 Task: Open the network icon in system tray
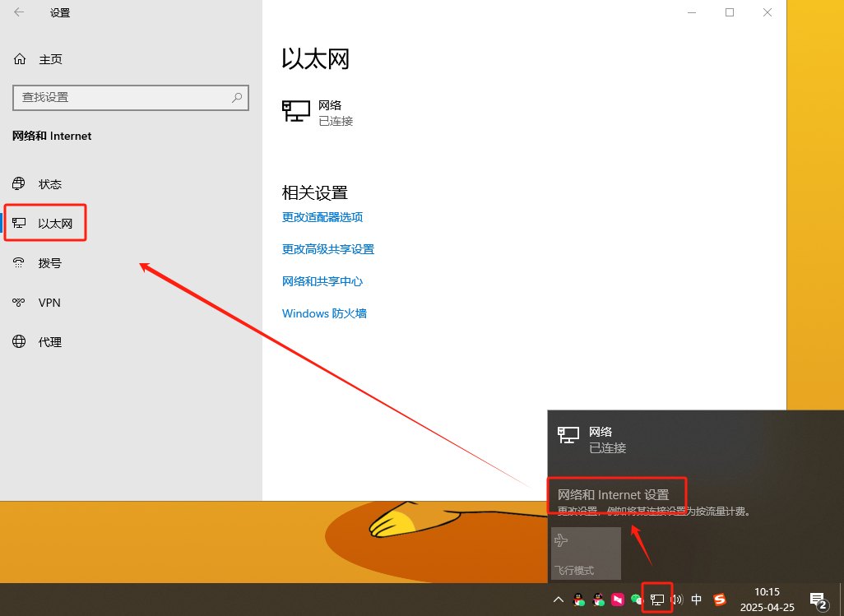[x=657, y=600]
